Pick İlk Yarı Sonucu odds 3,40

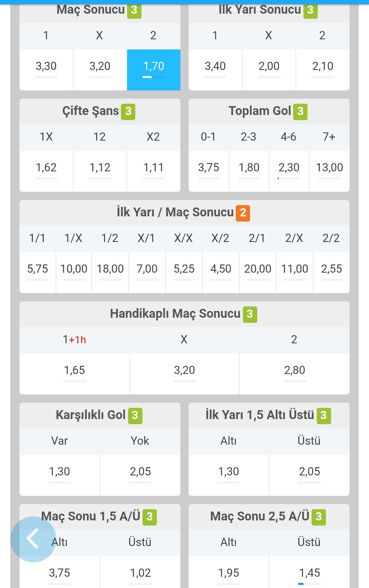215,70
